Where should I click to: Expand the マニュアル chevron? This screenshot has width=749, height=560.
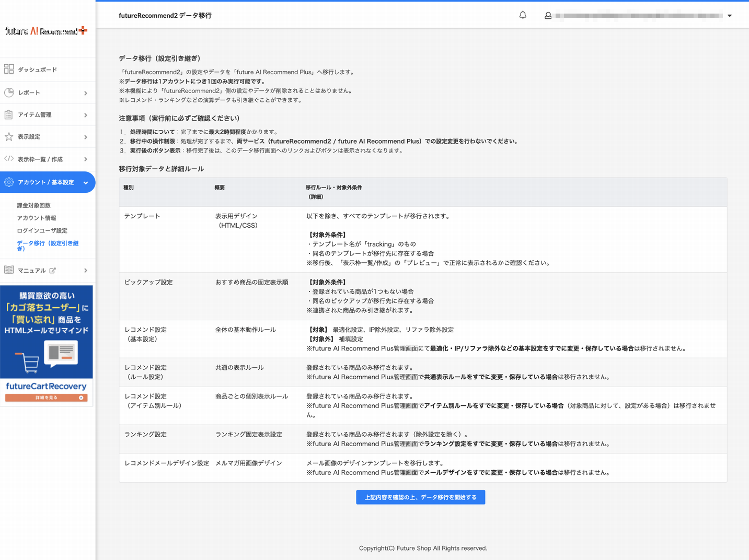pyautogui.click(x=86, y=271)
